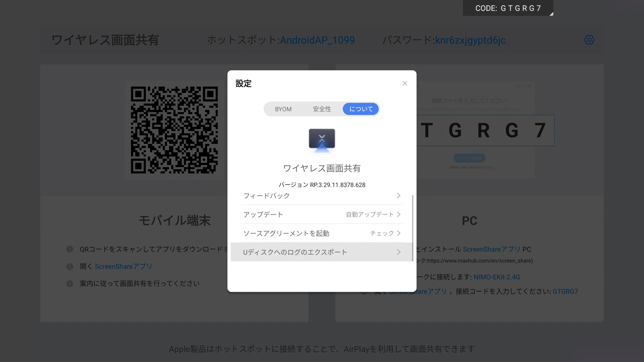Switch to the 安全性 tab
Image resolution: width=644 pixels, height=362 pixels.
[x=322, y=109]
